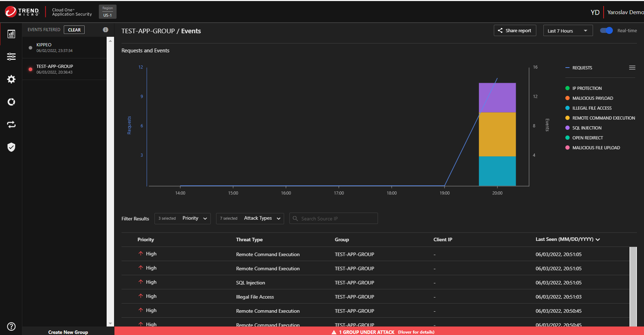Open the Attack Types filter dropdown

click(x=250, y=219)
